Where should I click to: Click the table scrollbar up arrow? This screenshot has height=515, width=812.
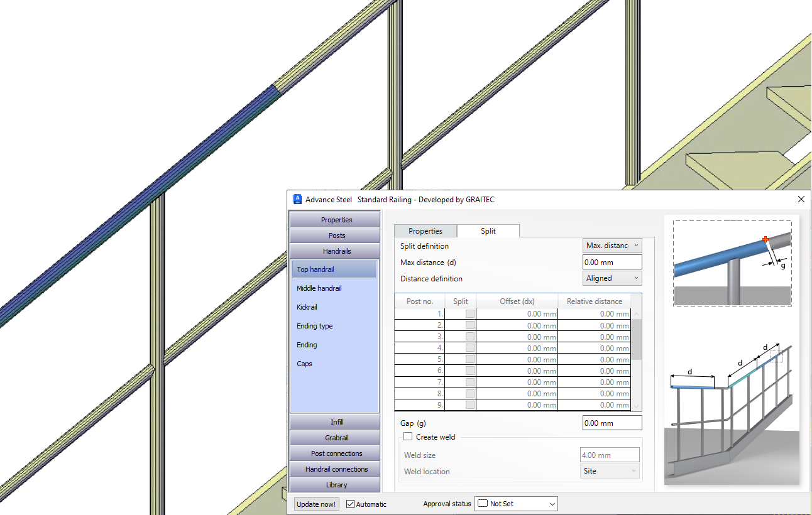(636, 314)
